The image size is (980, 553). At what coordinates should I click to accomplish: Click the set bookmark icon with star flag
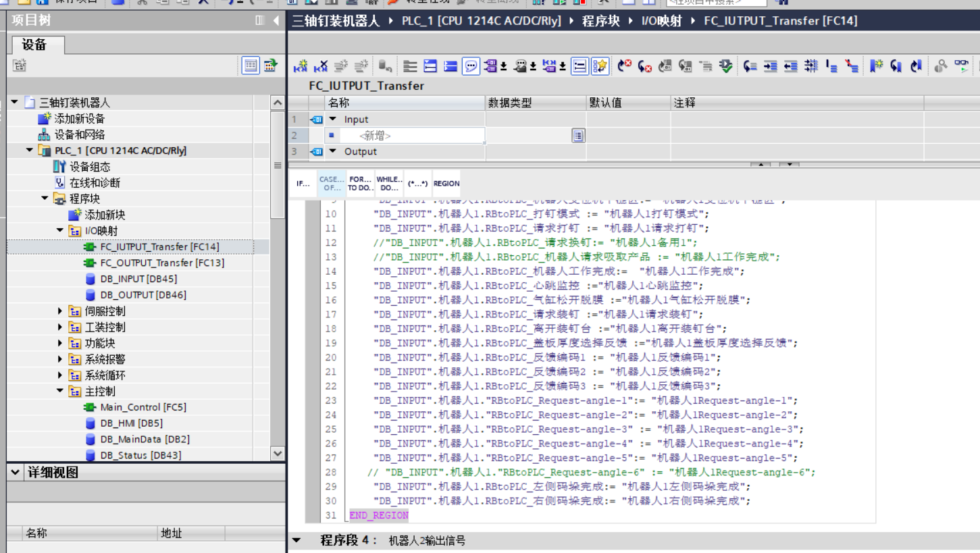point(876,66)
